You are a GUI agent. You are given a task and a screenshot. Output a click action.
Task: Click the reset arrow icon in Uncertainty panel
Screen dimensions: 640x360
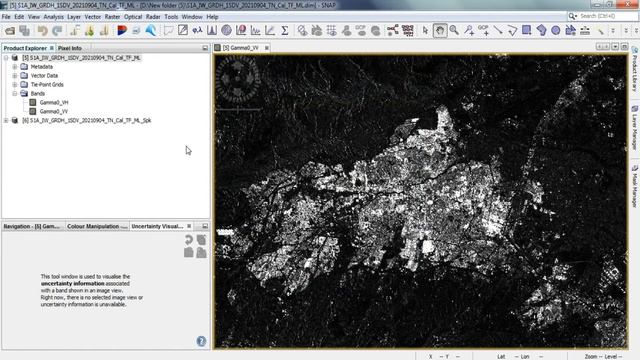pyautogui.click(x=189, y=240)
